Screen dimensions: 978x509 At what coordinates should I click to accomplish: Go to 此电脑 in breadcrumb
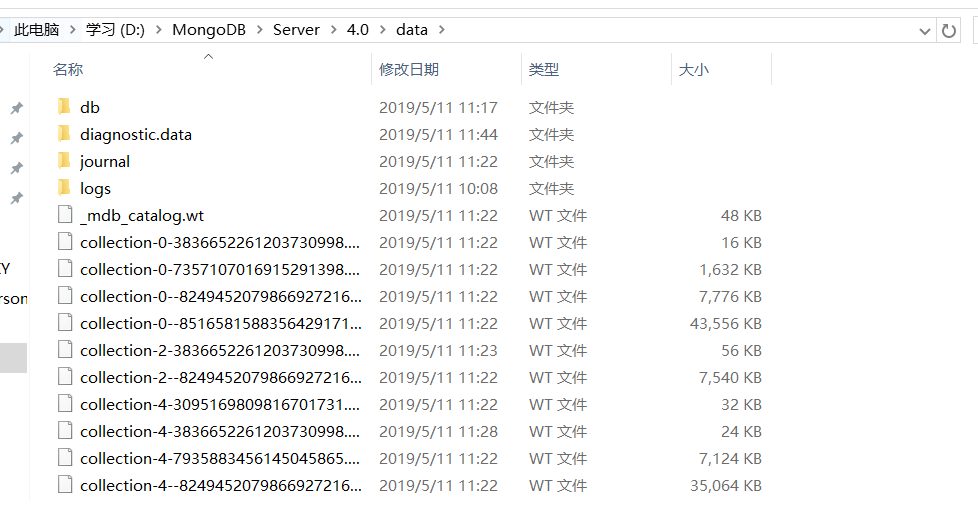pos(37,29)
